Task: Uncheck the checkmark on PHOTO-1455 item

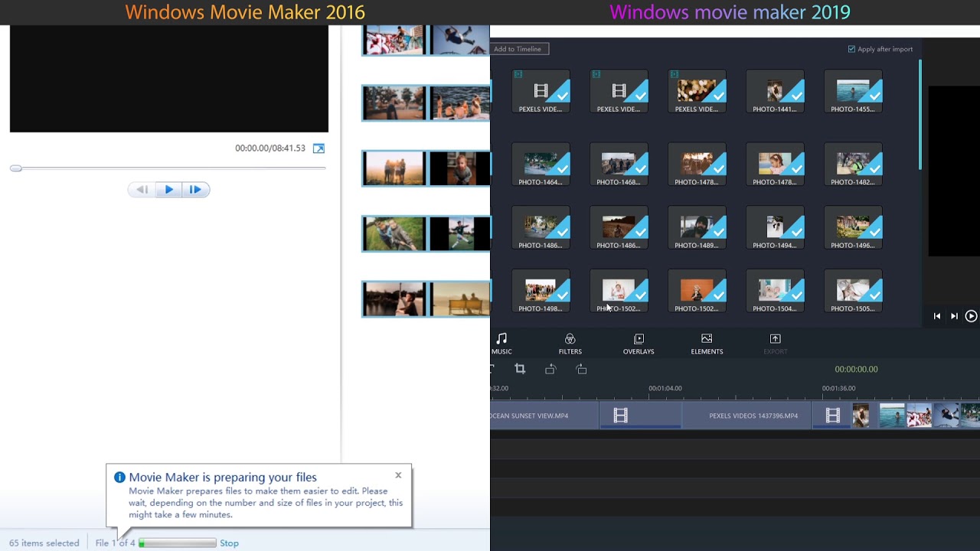Action: [874, 94]
